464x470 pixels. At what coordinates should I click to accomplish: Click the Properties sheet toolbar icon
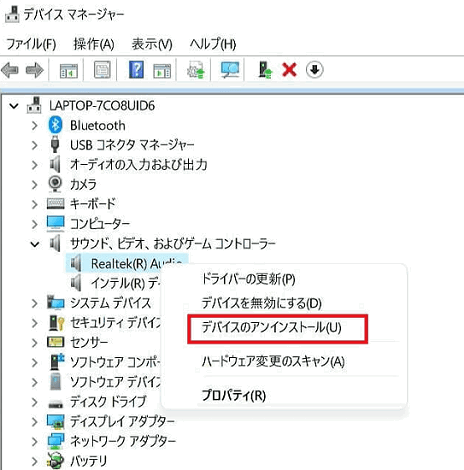(x=102, y=70)
